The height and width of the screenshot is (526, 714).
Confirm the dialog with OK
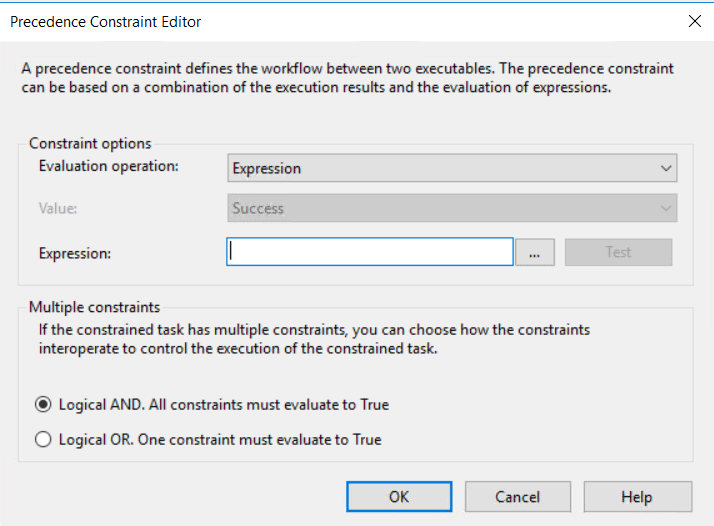tap(399, 496)
